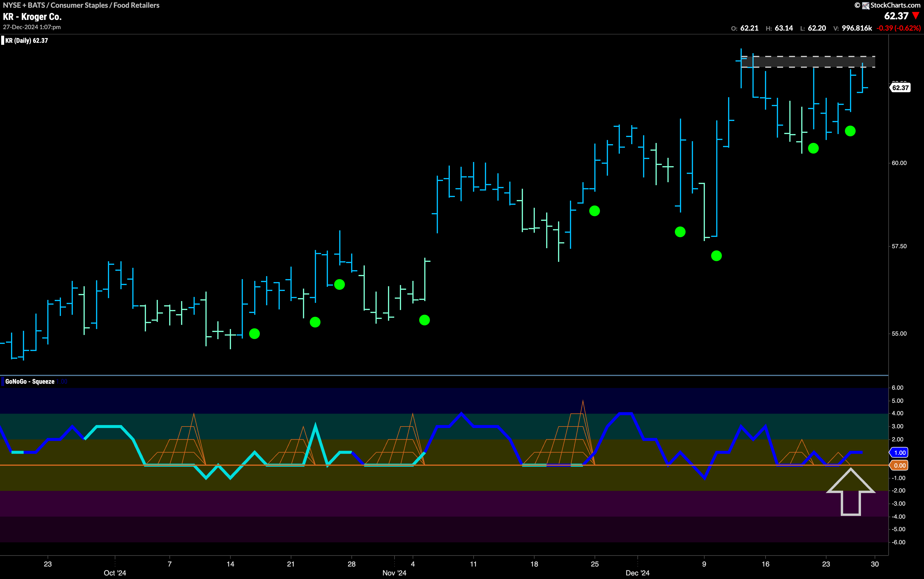924x579 pixels.
Task: Click the Dec '24 month label
Action: tap(638, 573)
